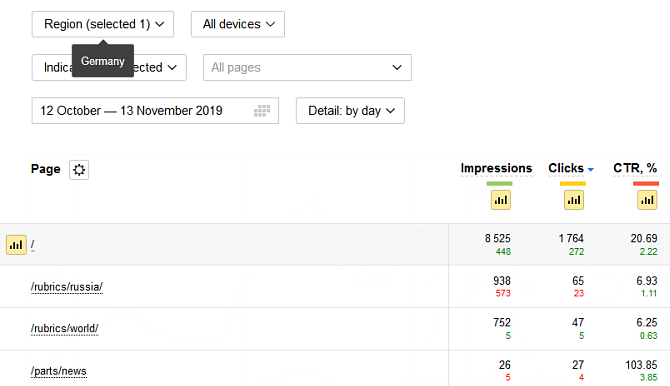Open Page column settings gear
Viewport: 670px width, 386px height.
[x=79, y=170]
